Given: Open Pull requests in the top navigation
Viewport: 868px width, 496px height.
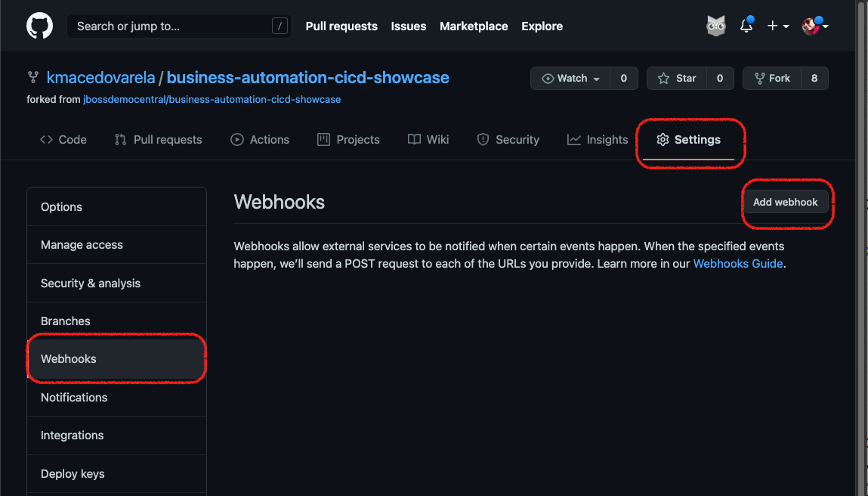Looking at the screenshot, I should pos(341,26).
